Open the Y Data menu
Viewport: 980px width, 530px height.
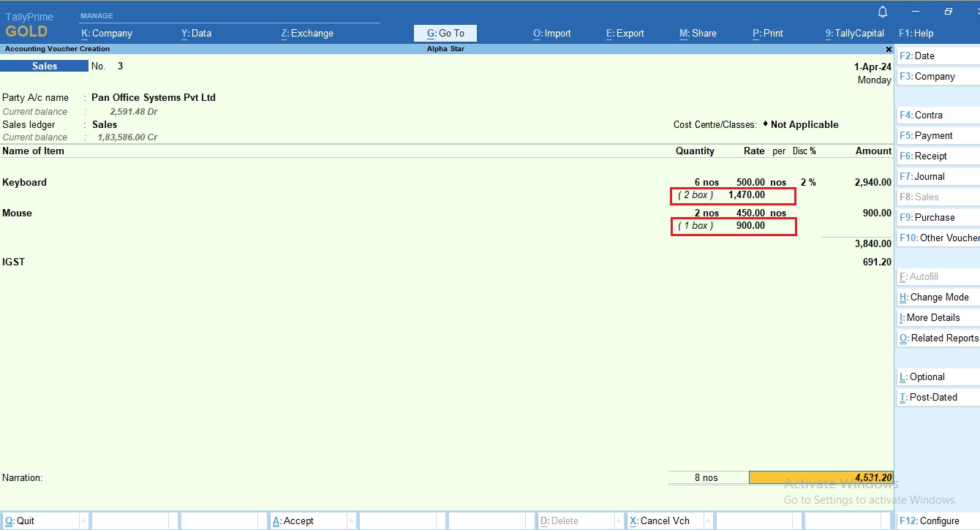pyautogui.click(x=196, y=33)
